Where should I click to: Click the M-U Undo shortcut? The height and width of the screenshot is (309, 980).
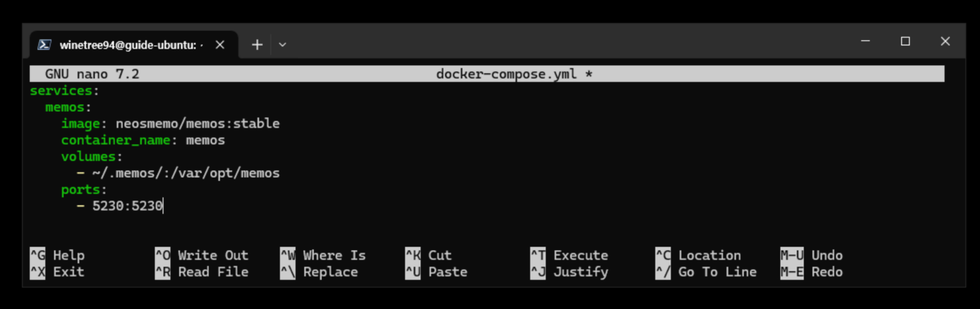(812, 256)
